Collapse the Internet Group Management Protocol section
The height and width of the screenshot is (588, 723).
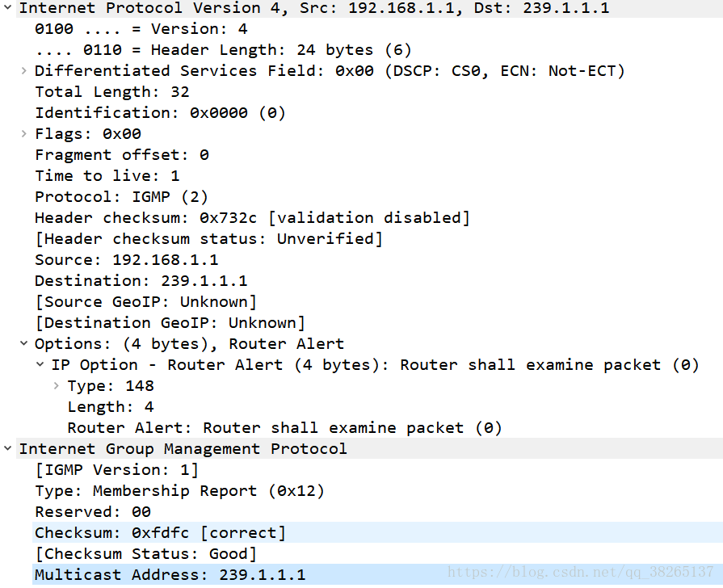[7, 449]
